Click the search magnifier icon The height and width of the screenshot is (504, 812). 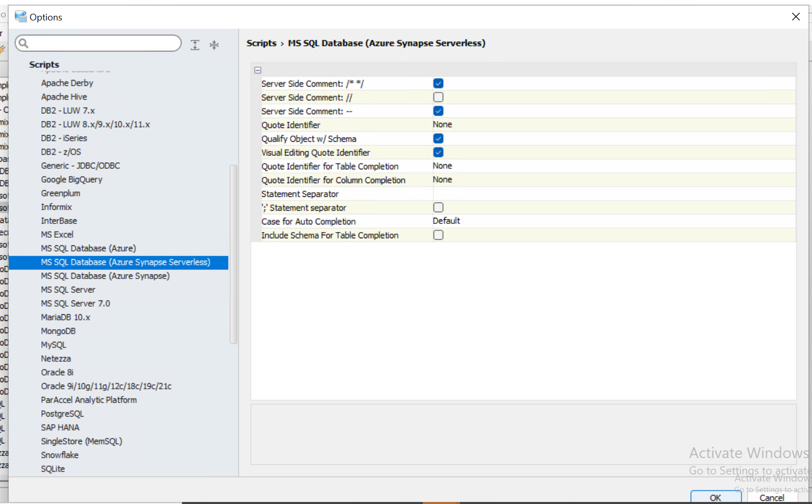(23, 43)
